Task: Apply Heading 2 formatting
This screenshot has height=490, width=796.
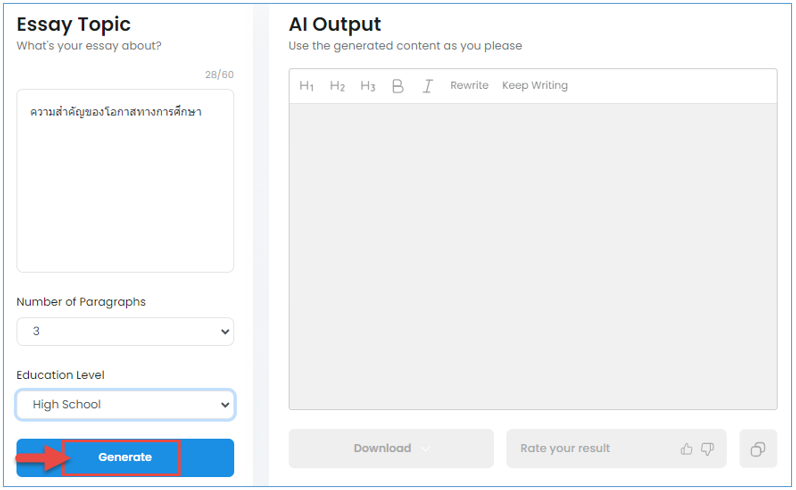Action: tap(337, 86)
